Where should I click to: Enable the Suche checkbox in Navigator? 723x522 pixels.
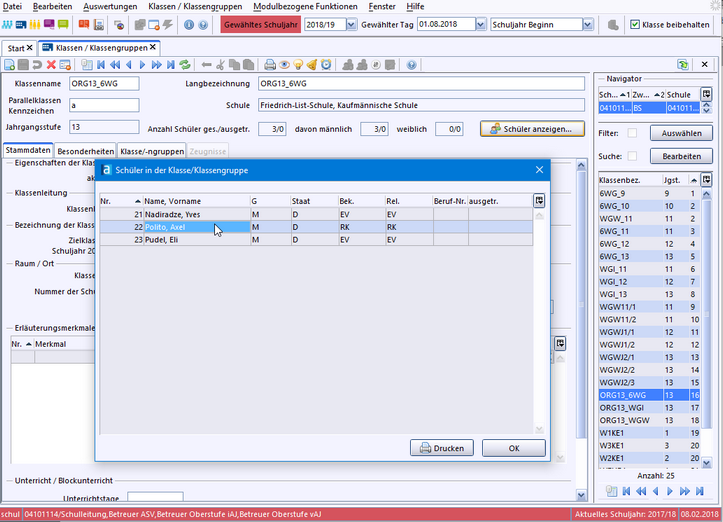click(632, 157)
